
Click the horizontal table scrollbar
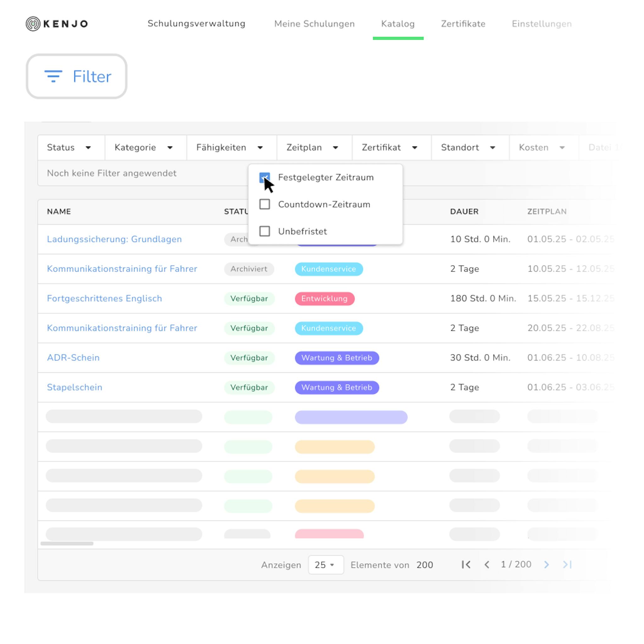(67, 543)
